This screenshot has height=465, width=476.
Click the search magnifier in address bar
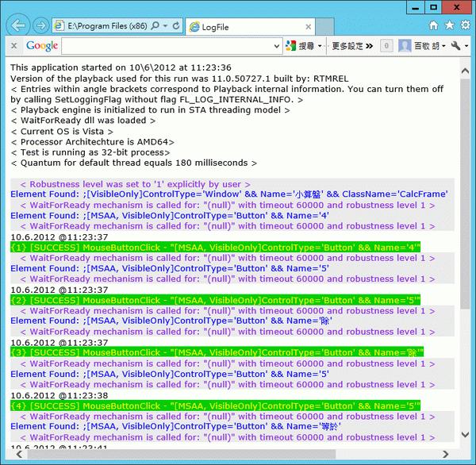pyautogui.click(x=155, y=26)
